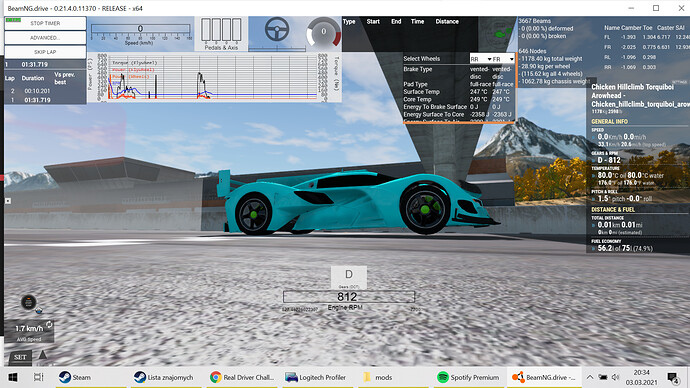Reset the average speed using refresh icon

coord(49,325)
